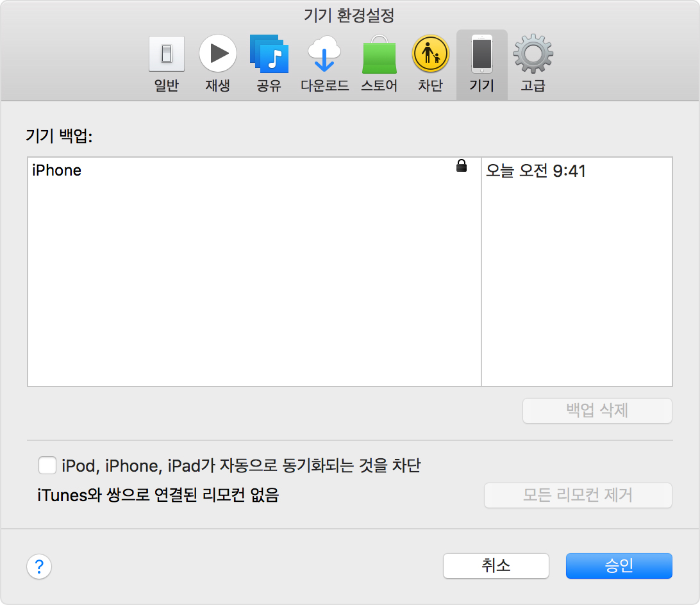Click the '기기 환경설정' window title

[x=349, y=15]
